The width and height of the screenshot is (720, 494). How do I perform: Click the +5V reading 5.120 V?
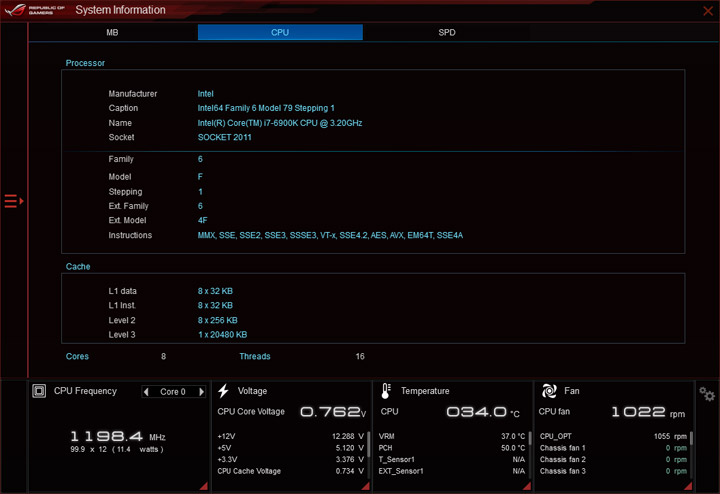349,448
